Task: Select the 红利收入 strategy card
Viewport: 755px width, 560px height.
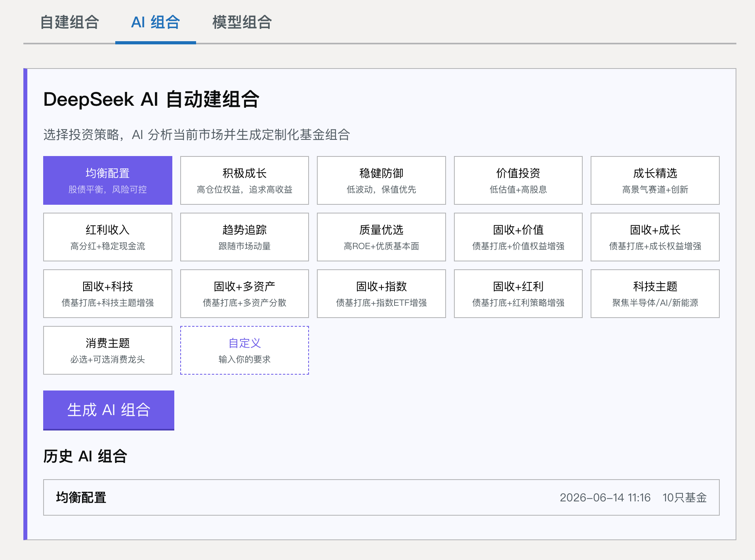Action: pos(108,237)
